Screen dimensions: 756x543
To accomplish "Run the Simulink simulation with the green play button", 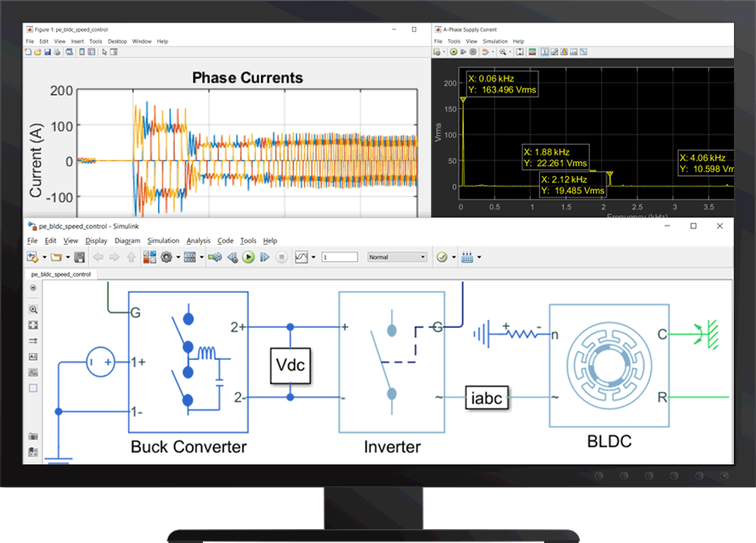I will (249, 257).
